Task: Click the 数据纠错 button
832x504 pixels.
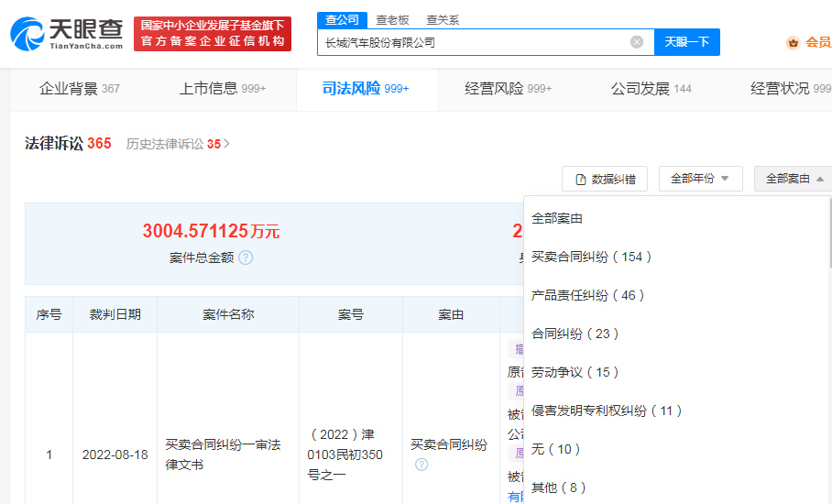Action: coord(605,179)
